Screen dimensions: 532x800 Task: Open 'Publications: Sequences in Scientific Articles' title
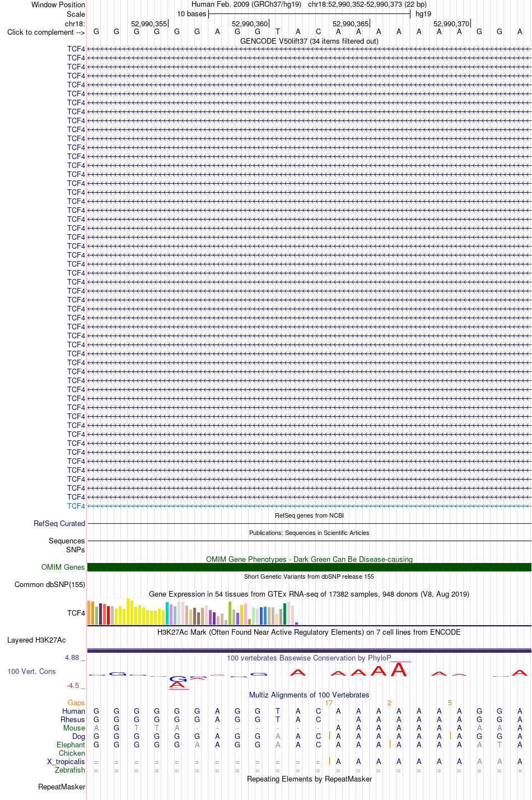coord(309,533)
